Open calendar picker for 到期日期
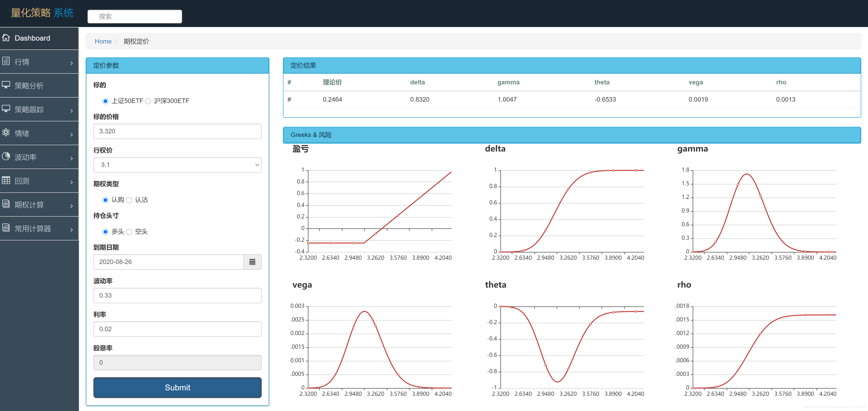 point(252,262)
